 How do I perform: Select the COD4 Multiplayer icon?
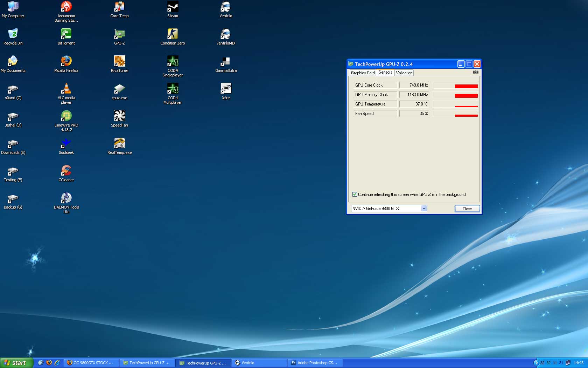(x=173, y=94)
